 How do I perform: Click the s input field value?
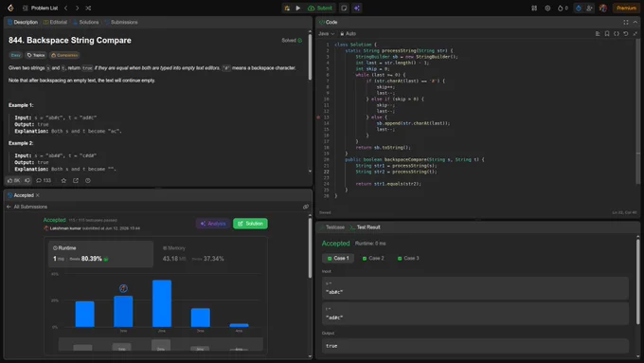point(475,288)
